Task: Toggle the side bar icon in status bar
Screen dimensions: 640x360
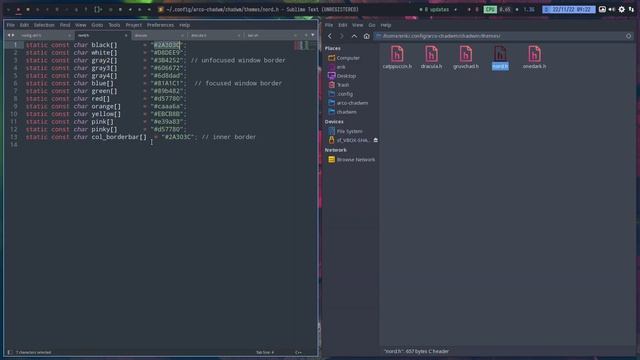Action: pos(10,352)
